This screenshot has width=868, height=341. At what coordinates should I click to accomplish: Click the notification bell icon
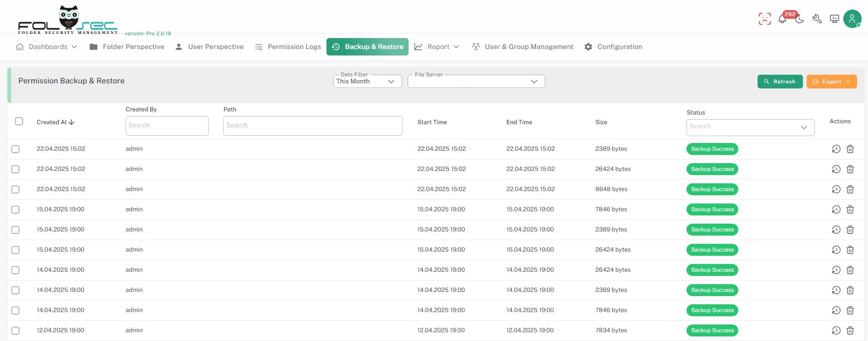pos(782,19)
